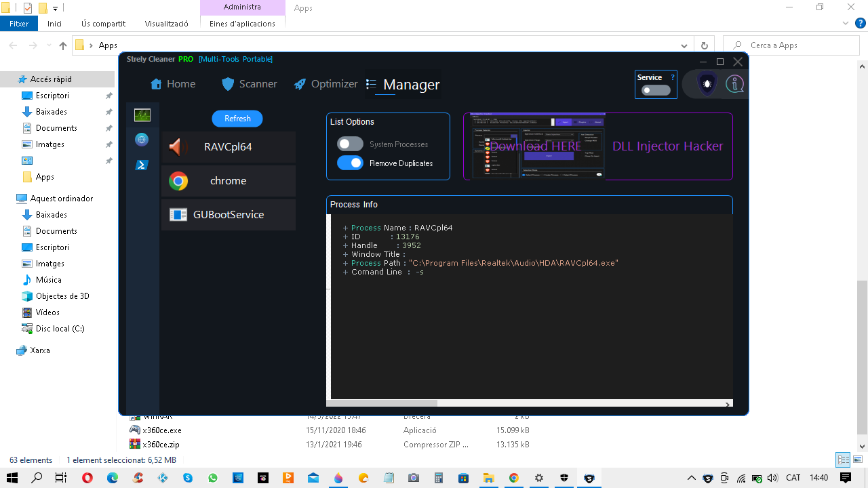Viewport: 868px width, 488px height.
Task: Open the info speech-bubble icon in Strely
Action: (x=735, y=84)
